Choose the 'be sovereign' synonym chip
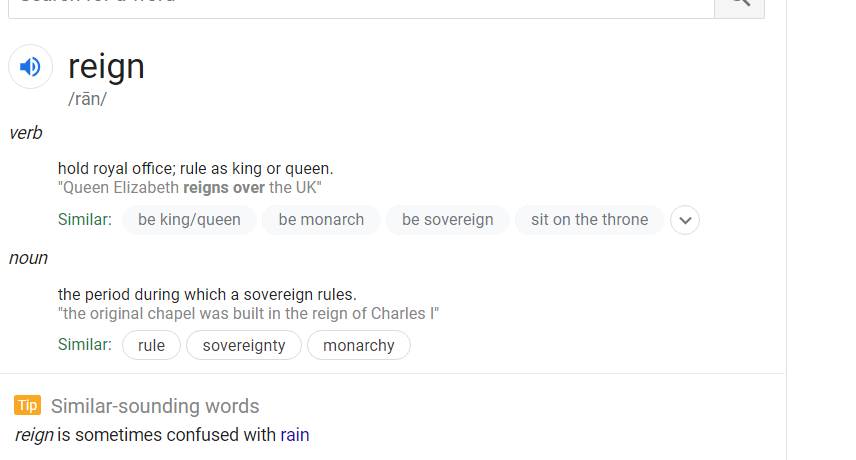 (448, 220)
